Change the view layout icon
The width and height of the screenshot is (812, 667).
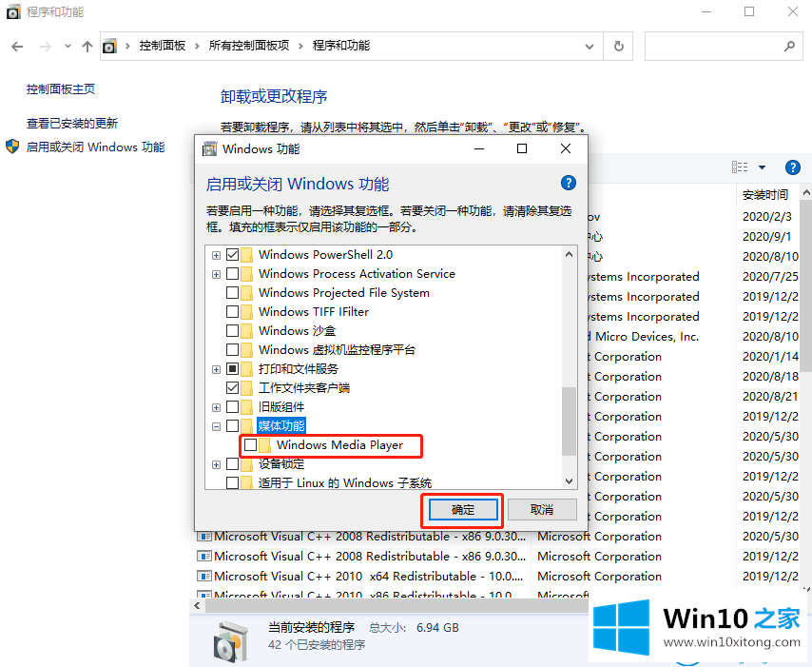(x=740, y=167)
